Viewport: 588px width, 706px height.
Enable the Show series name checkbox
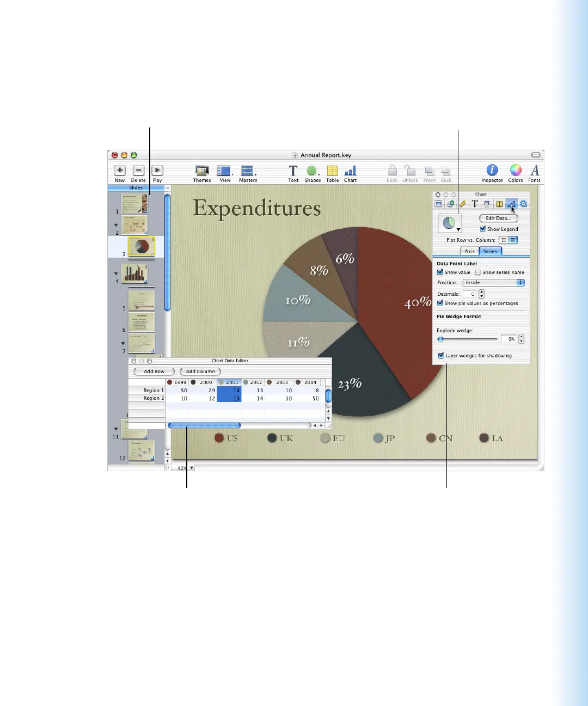(478, 272)
